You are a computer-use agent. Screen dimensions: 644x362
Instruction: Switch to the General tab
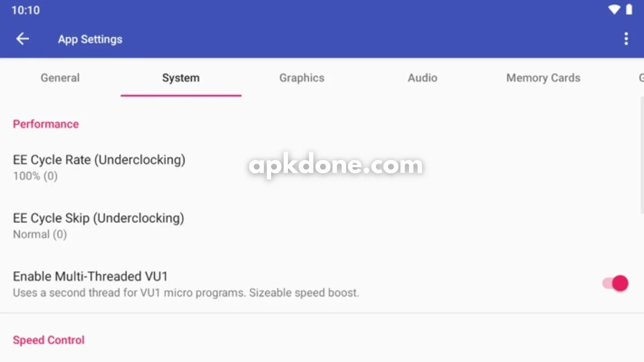(x=60, y=78)
